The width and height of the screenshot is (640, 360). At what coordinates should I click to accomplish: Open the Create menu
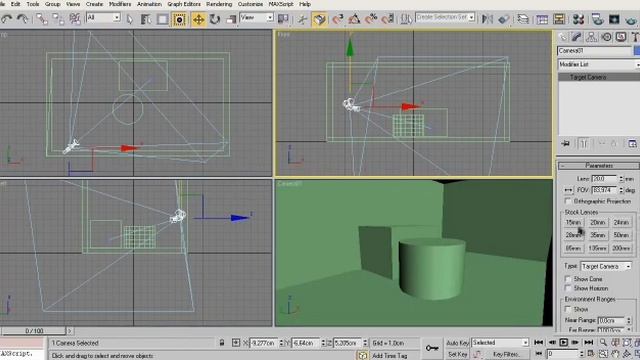click(94, 4)
